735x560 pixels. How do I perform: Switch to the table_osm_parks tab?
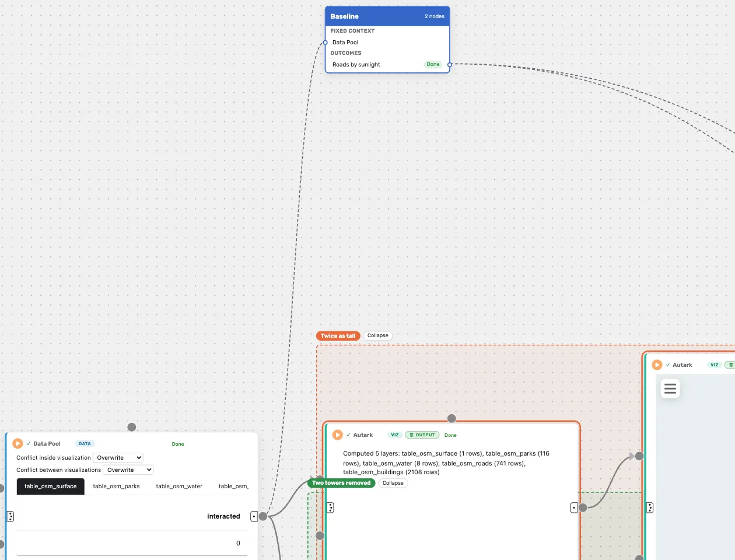tap(117, 487)
